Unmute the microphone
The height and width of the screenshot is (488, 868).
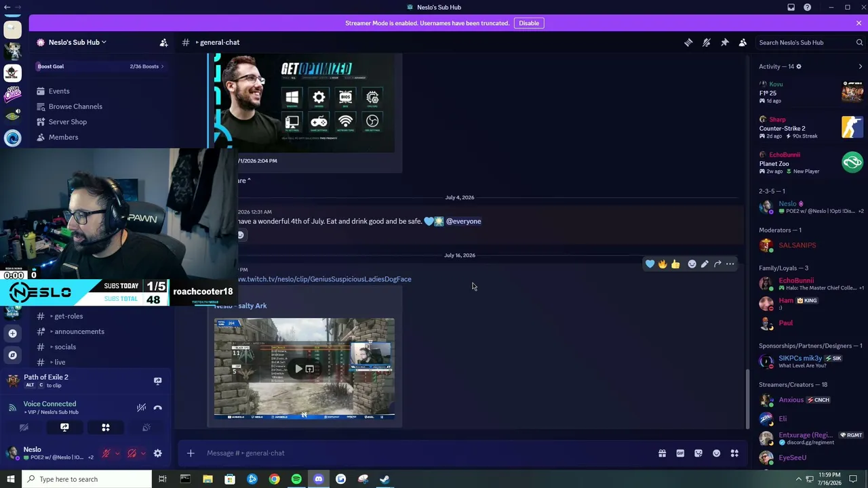click(x=106, y=453)
